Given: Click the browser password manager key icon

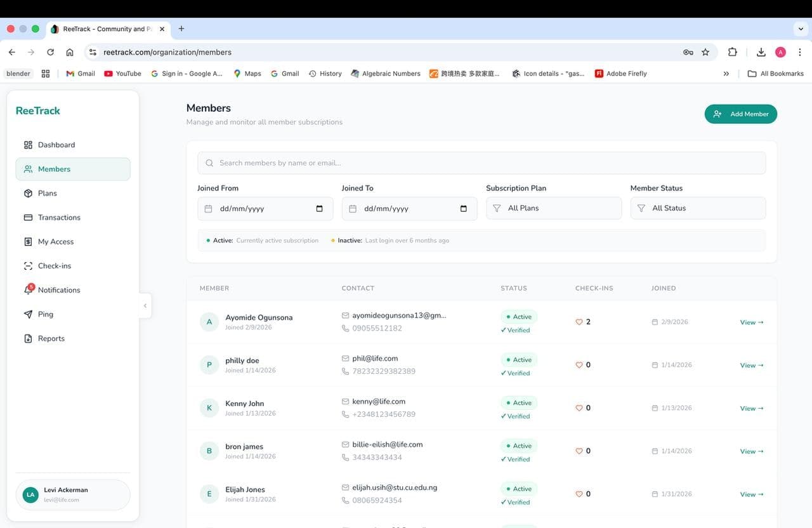Looking at the screenshot, I should click(688, 52).
